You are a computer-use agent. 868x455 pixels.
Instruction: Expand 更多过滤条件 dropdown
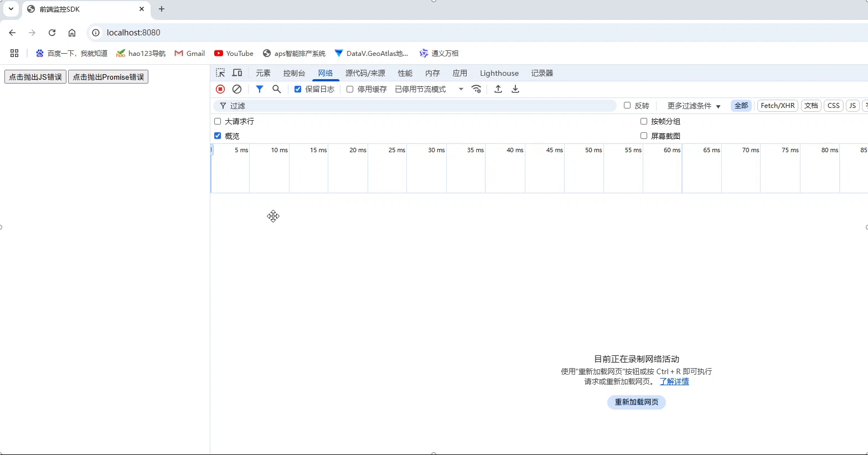(x=694, y=106)
